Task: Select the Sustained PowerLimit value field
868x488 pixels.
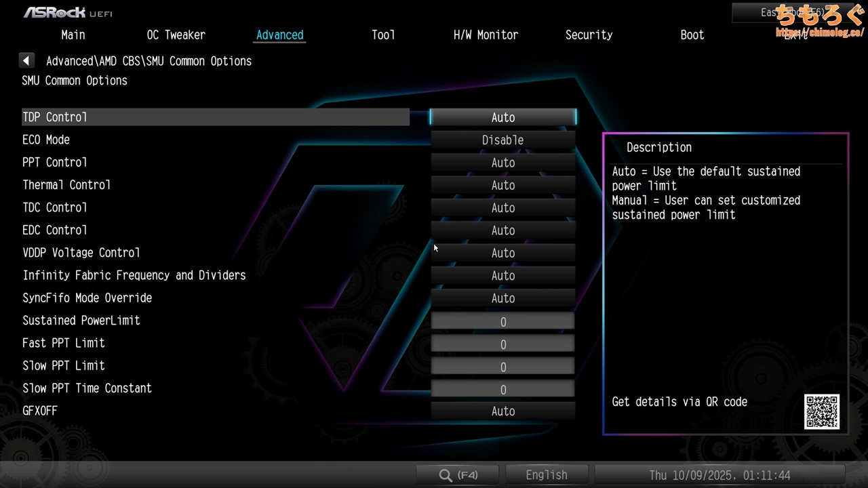Action: [502, 321]
